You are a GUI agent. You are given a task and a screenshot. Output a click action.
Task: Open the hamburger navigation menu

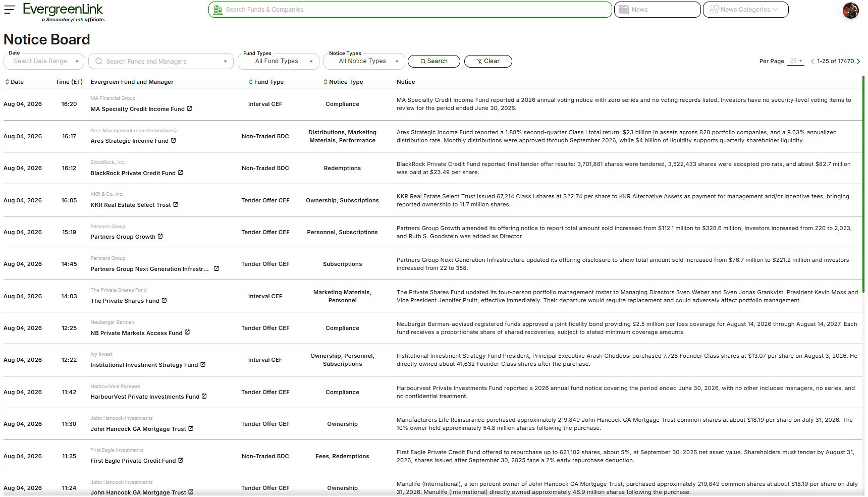tap(10, 9)
